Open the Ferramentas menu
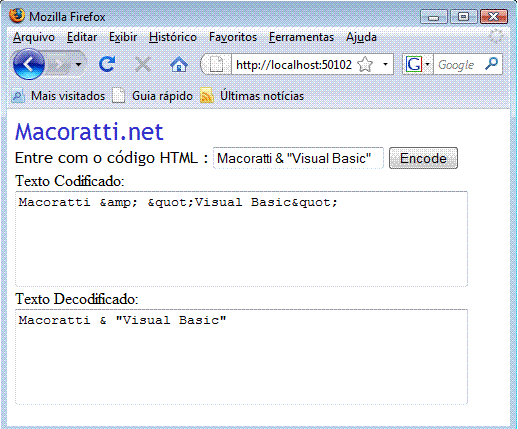 coord(301,37)
